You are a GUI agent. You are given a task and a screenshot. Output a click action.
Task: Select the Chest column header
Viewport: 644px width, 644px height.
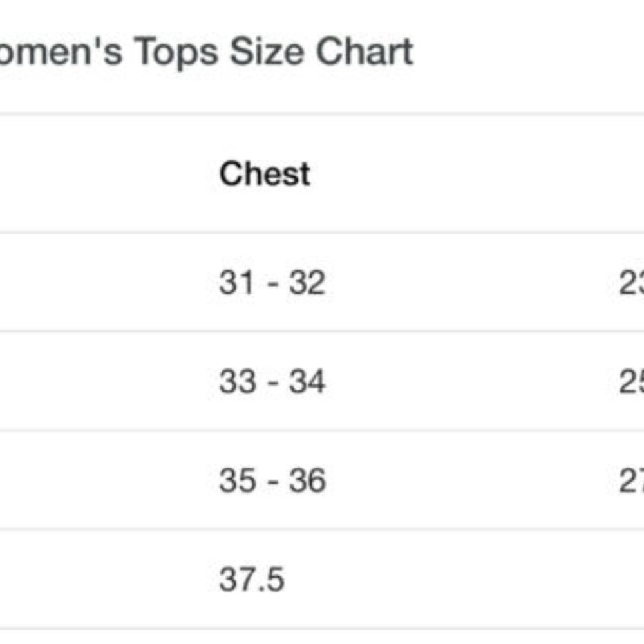264,174
